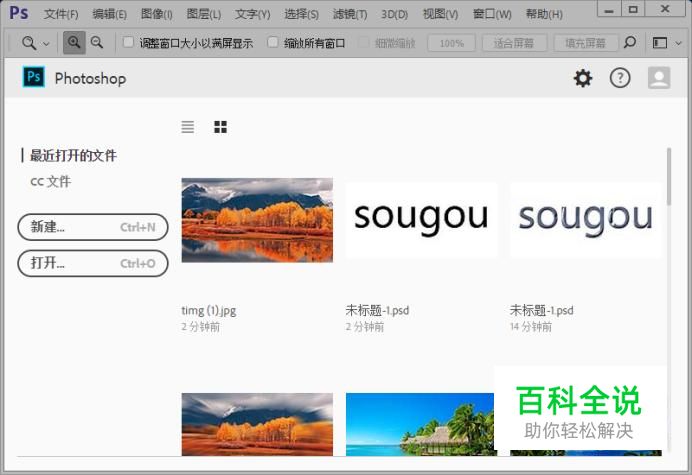The width and height of the screenshot is (692, 475).
Task: Toggle the 细微缩放 checkbox
Action: [x=364, y=42]
